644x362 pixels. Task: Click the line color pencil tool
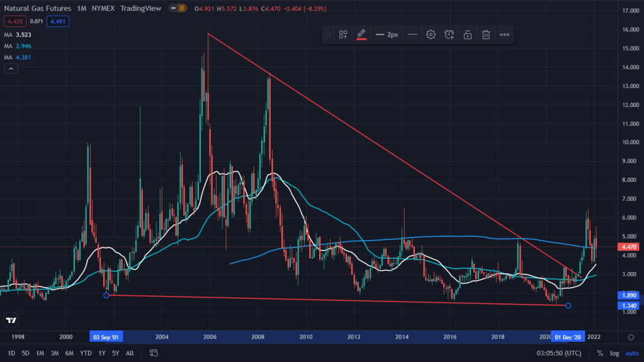pyautogui.click(x=361, y=35)
